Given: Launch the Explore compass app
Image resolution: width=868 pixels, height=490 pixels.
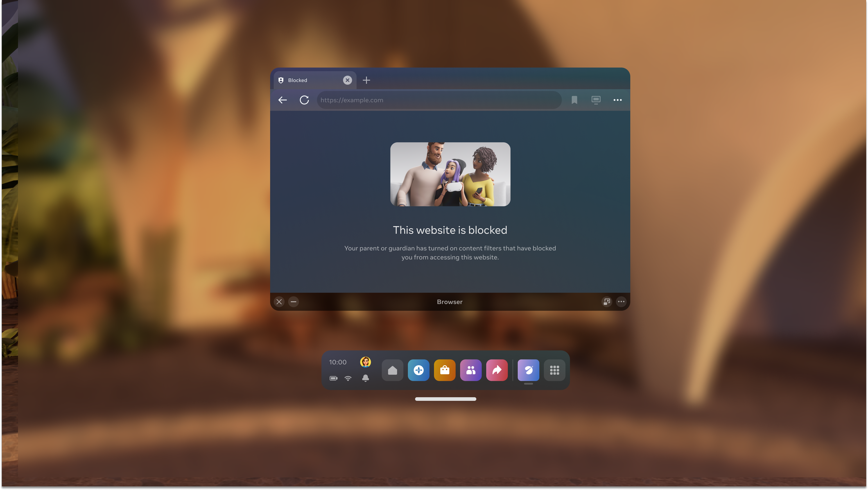Looking at the screenshot, I should coord(418,370).
